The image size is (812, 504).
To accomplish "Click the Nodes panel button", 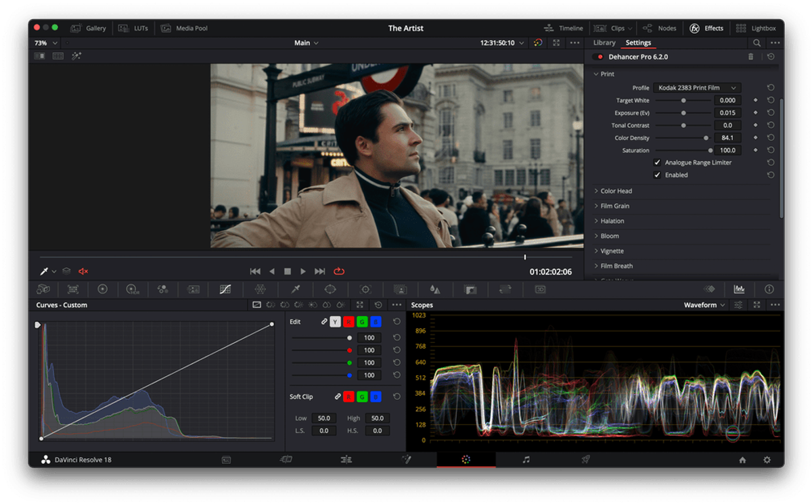I will click(x=660, y=28).
